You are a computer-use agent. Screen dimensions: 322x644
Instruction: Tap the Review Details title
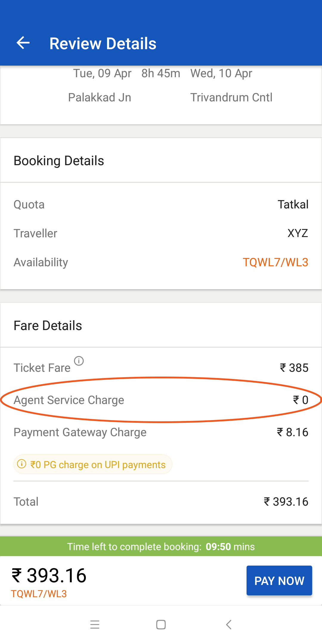tap(103, 44)
